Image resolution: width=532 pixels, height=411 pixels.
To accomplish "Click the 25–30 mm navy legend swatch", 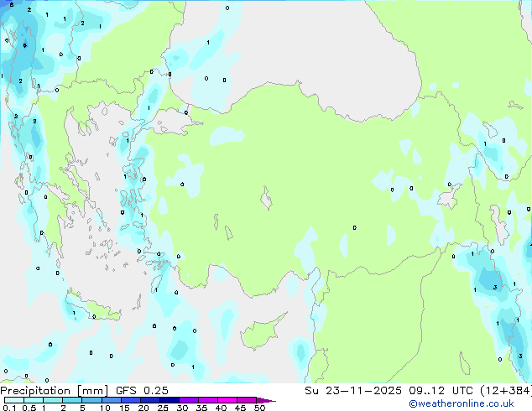I will (x=170, y=400).
